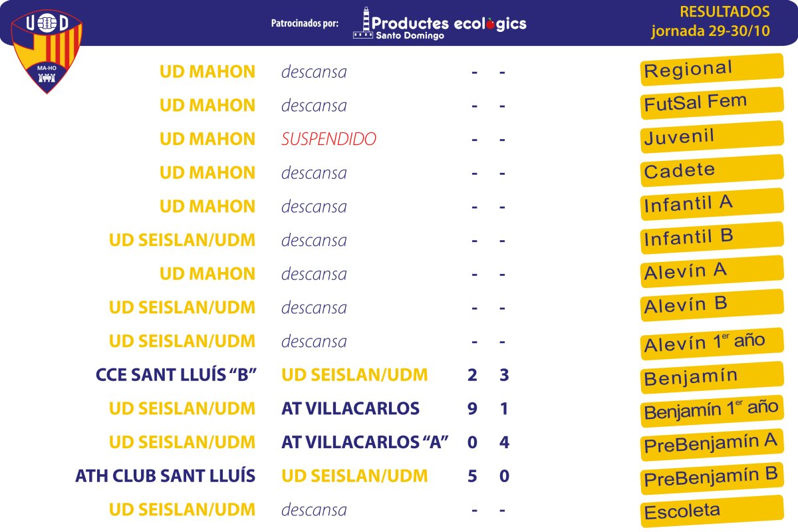Click the red SUSPENDIDO status text
Viewport: 798px width, 532px height.
(x=329, y=139)
